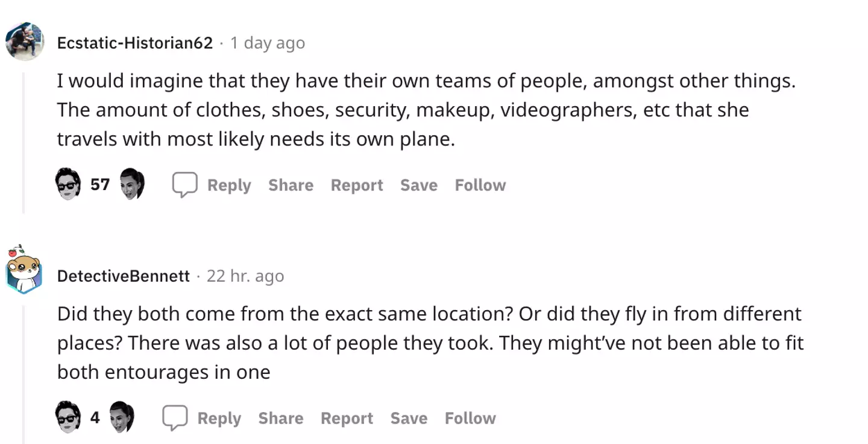
Task: Open the speech bubble icon on DetectiveBennett's comment
Action: click(175, 417)
